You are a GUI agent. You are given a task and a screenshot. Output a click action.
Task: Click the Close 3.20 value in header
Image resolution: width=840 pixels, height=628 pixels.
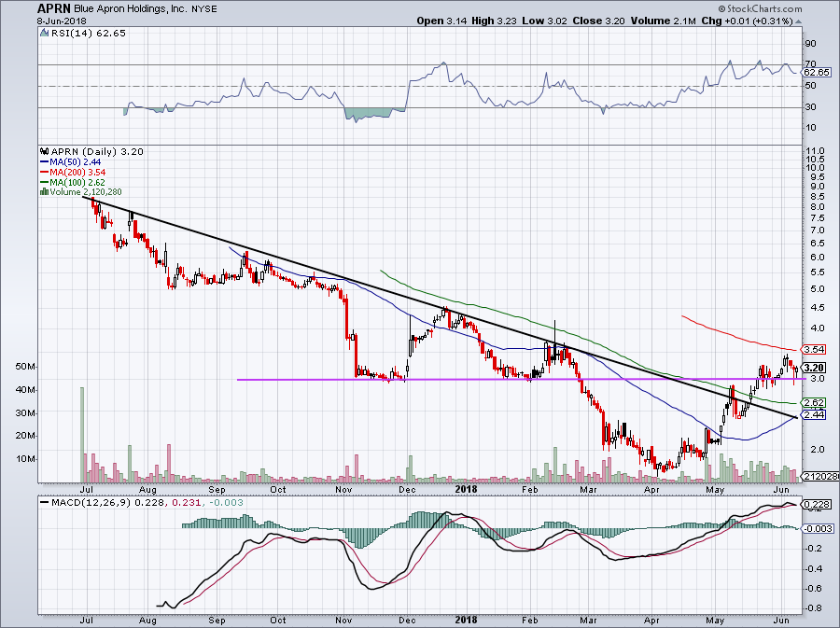click(598, 21)
